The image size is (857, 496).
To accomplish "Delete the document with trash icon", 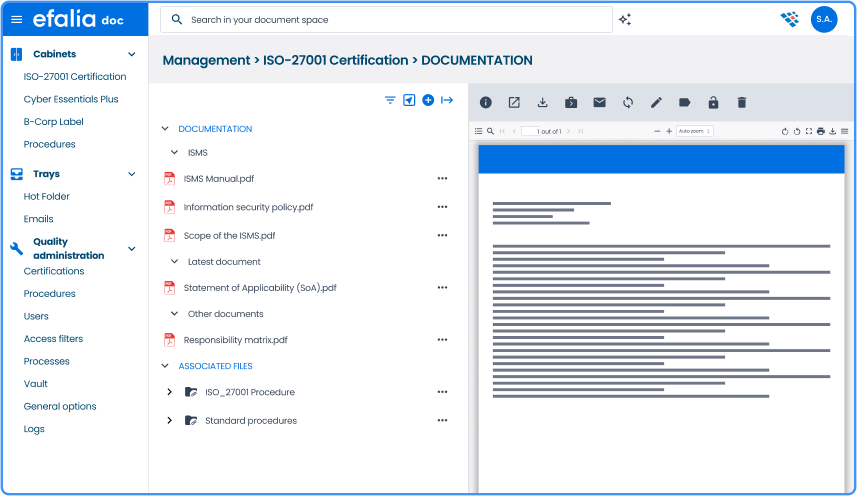I will (742, 102).
